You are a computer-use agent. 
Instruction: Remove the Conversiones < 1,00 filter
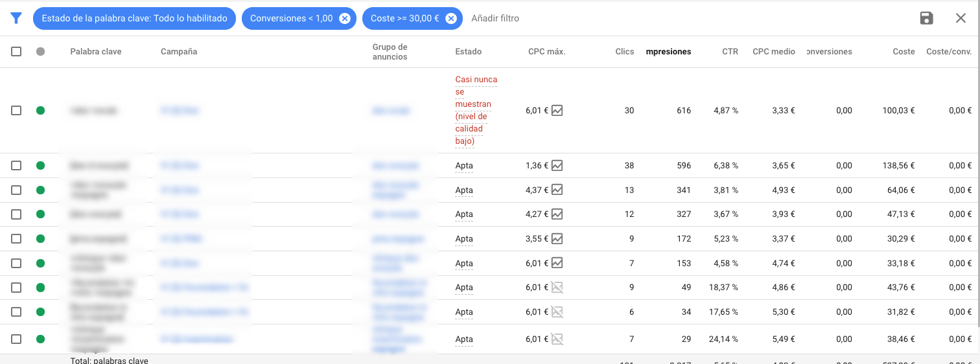coord(345,18)
